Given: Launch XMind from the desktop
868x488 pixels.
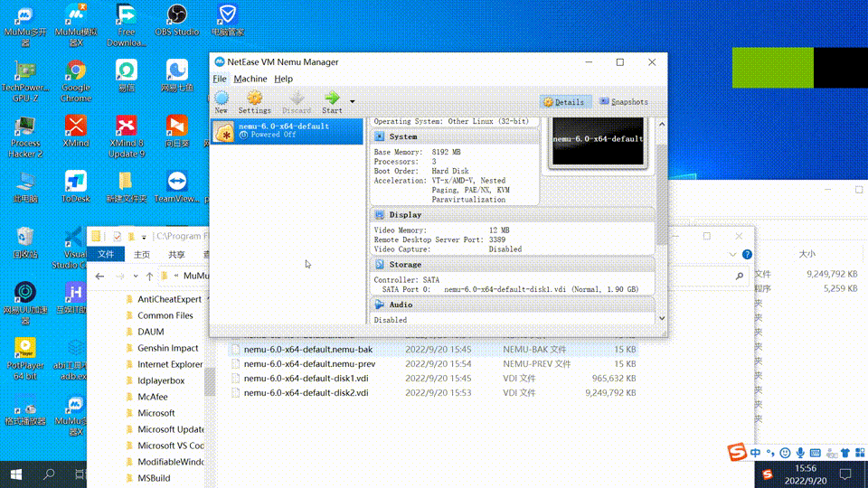Looking at the screenshot, I should (x=76, y=132).
